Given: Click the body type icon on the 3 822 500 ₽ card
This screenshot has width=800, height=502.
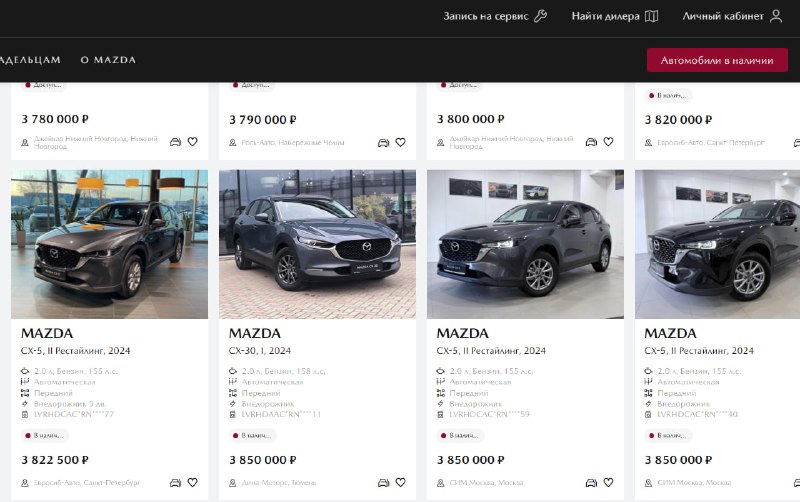Looking at the screenshot, I should 24,404.
